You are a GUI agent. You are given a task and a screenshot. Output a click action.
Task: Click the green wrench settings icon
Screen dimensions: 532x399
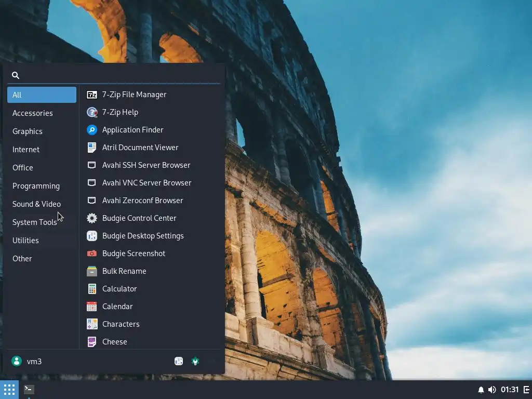[195, 362]
